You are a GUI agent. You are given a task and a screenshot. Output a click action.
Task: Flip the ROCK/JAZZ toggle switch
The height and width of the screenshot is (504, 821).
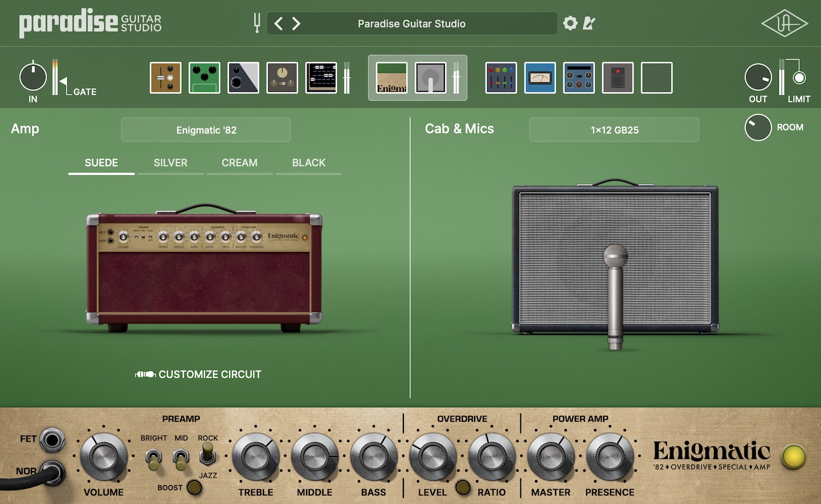point(207,454)
